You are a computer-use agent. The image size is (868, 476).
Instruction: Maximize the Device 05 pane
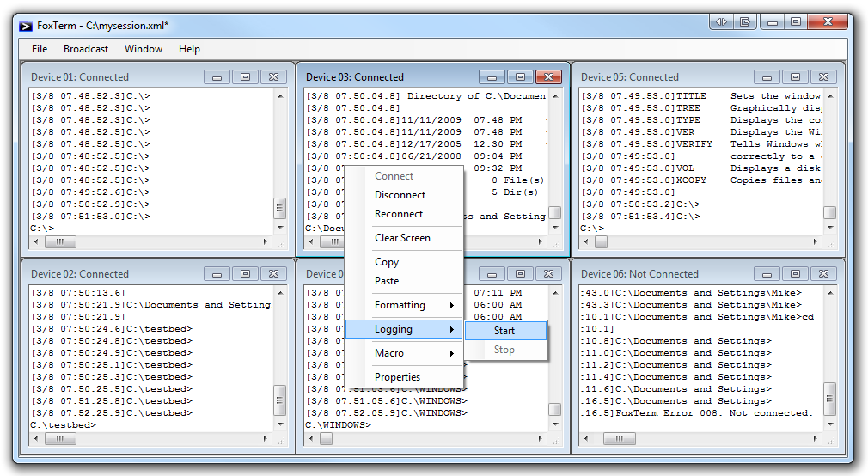click(x=796, y=77)
